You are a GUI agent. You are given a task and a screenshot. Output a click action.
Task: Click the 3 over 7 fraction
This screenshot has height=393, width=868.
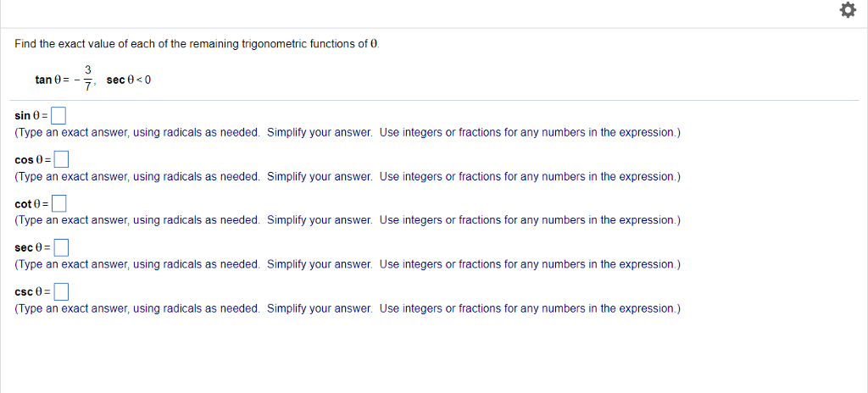[88, 79]
